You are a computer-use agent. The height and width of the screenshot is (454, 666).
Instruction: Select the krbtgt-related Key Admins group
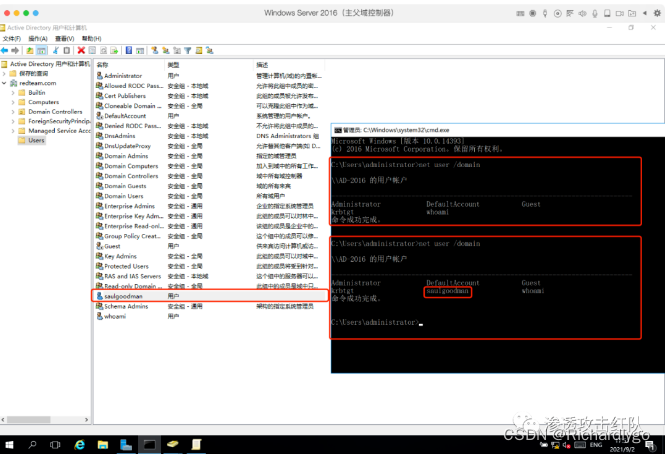[209, 256]
